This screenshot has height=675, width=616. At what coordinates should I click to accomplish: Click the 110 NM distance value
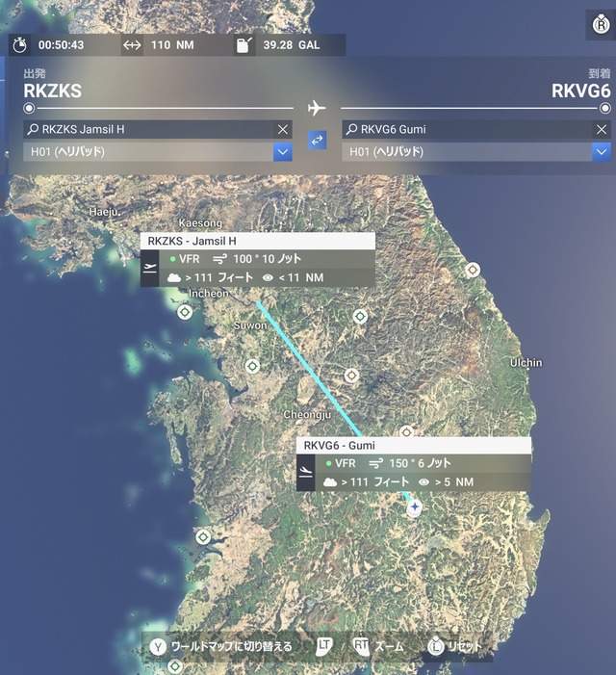(172, 44)
